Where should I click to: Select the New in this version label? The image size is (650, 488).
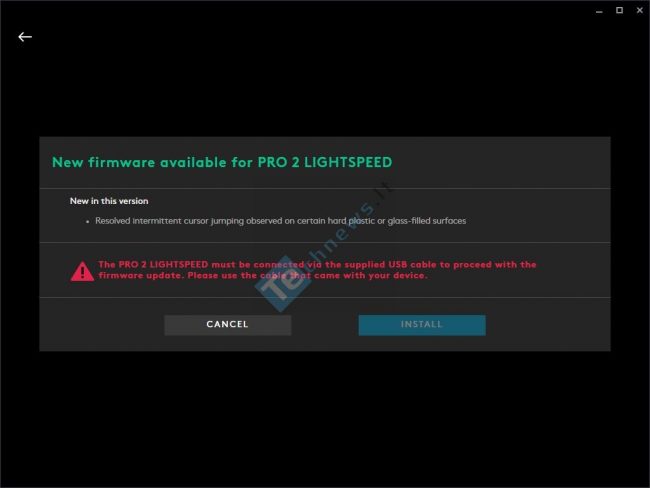click(109, 201)
